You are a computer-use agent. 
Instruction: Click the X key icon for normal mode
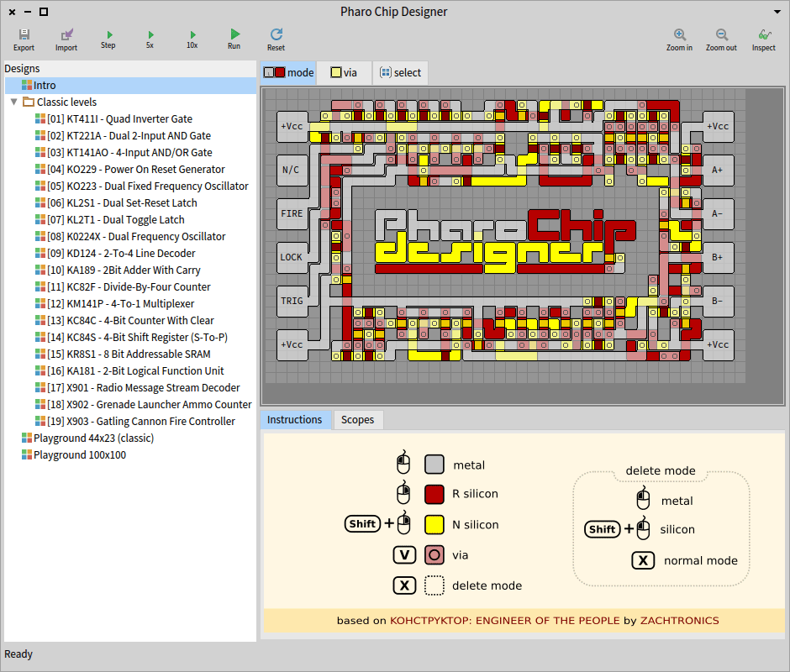tap(643, 560)
